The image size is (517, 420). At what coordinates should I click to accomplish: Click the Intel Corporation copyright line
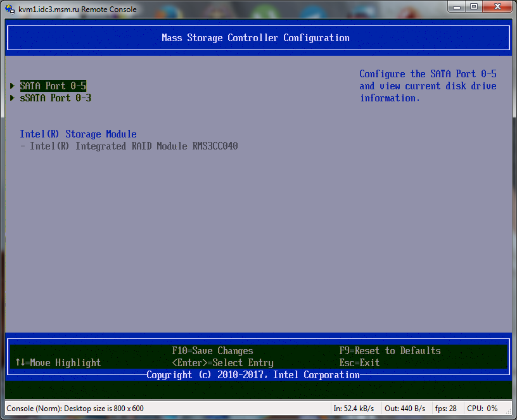click(x=253, y=375)
